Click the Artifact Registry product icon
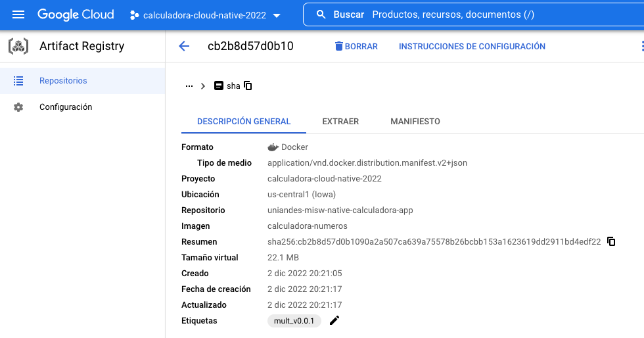Screen dimensions: 644x338 coord(18,46)
